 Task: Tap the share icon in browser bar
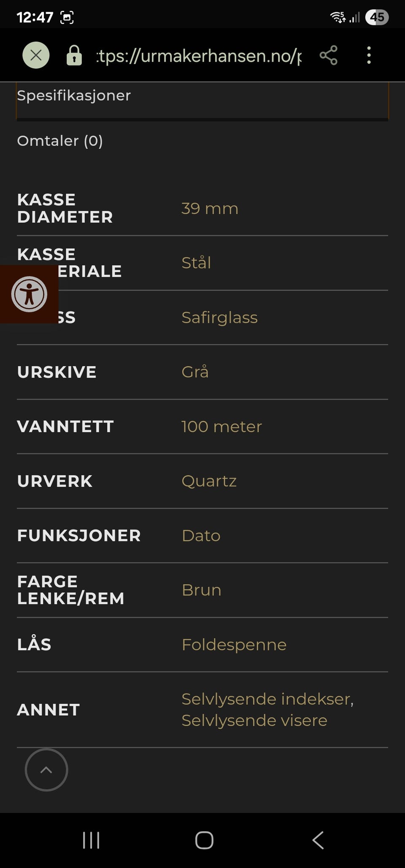pos(328,55)
